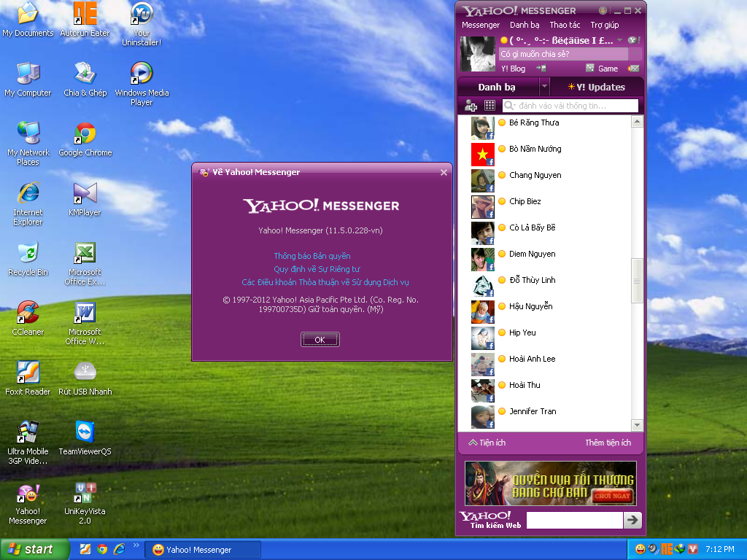Viewport: 747px width, 560px height.
Task: Select the Recycle Bin desktop icon
Action: coord(28,260)
